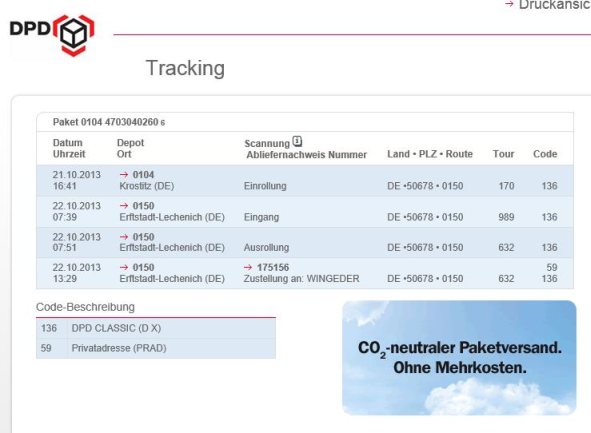Click red arrow in the 07:39 Eingang row
This screenshot has height=433, width=591.
[124, 205]
